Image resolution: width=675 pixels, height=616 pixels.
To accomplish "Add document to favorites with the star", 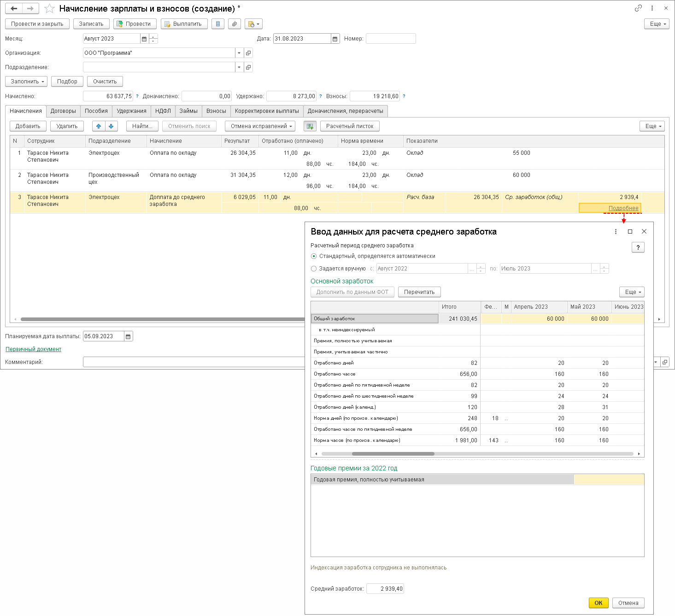I will coord(50,9).
